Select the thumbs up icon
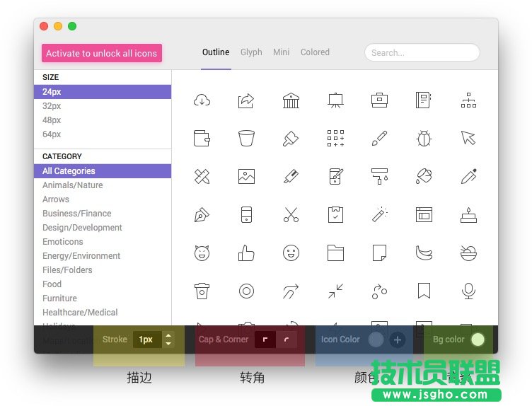532x406 pixels. point(246,253)
